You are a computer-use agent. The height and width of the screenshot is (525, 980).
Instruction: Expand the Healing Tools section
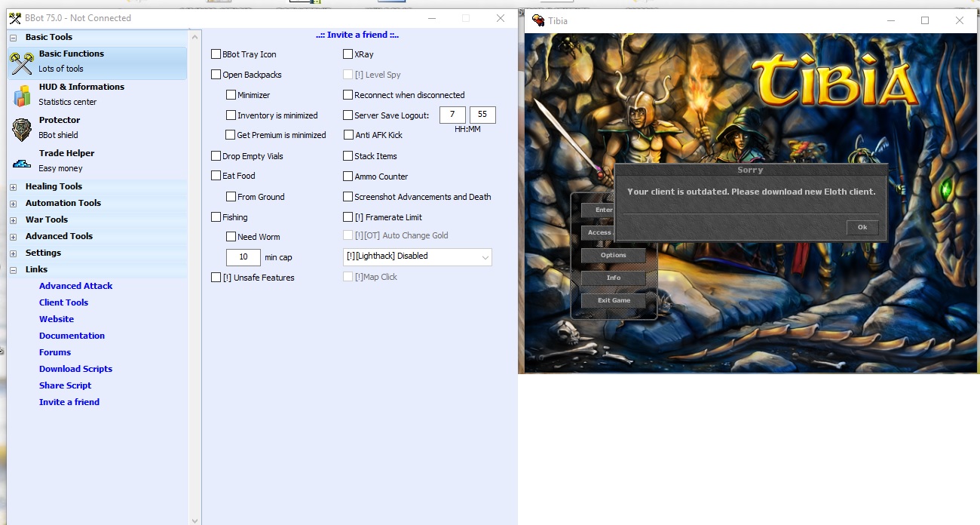pyautogui.click(x=13, y=186)
